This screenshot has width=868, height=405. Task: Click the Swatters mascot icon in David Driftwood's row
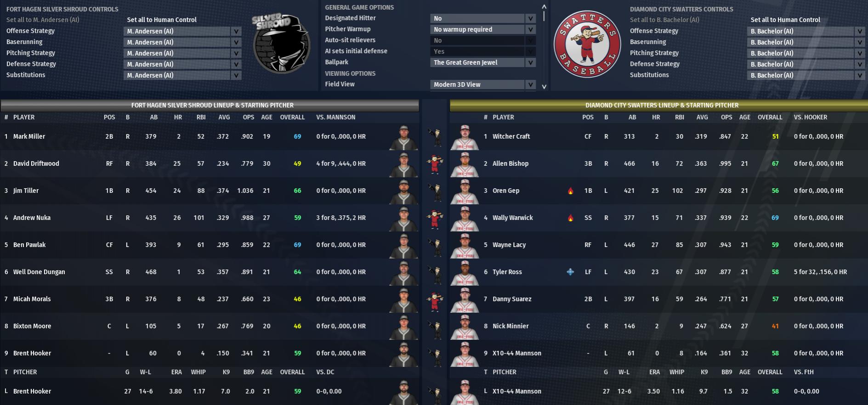pos(435,164)
